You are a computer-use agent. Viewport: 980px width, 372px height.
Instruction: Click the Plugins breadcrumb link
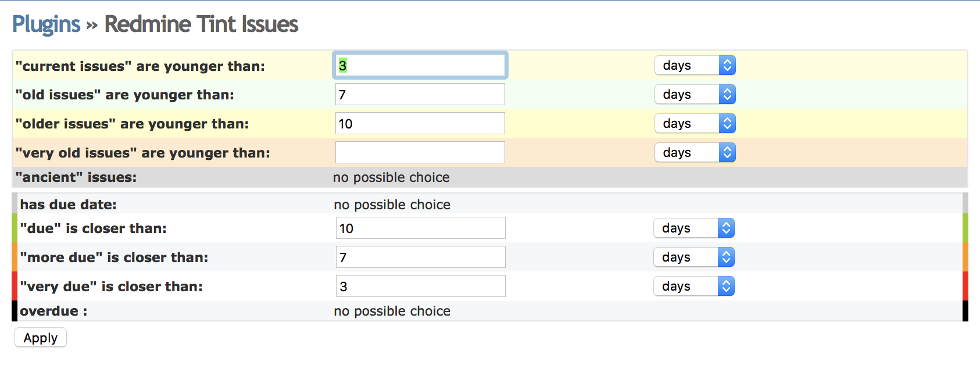pyautogui.click(x=46, y=24)
